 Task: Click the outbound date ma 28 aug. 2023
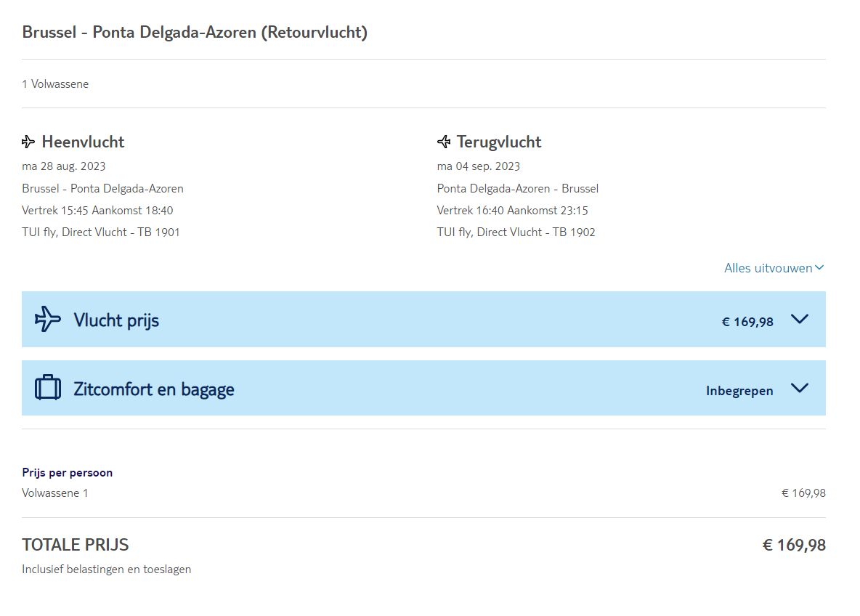64,166
